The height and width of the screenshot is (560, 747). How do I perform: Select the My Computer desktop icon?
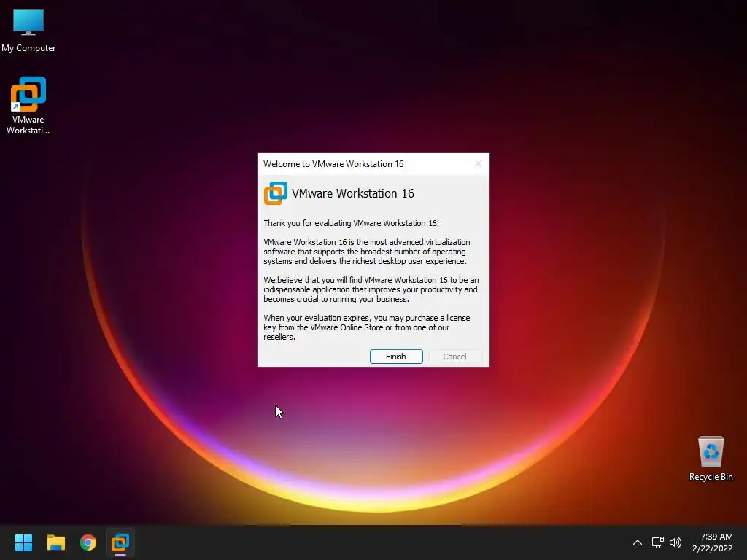click(x=28, y=31)
